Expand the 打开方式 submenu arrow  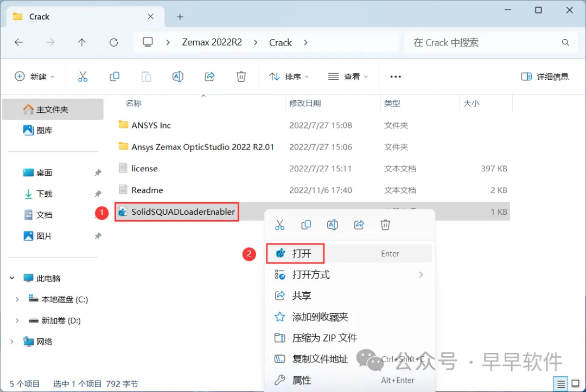coord(421,275)
